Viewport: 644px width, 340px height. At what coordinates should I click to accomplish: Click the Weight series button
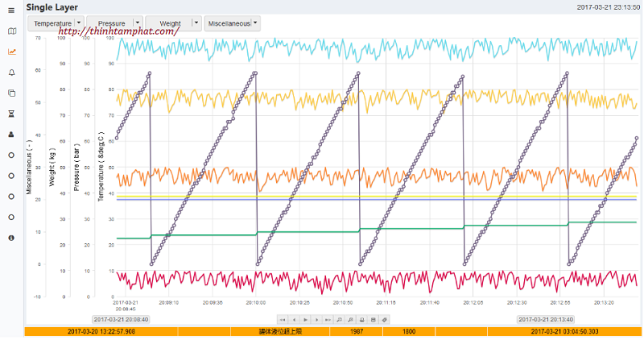170,23
